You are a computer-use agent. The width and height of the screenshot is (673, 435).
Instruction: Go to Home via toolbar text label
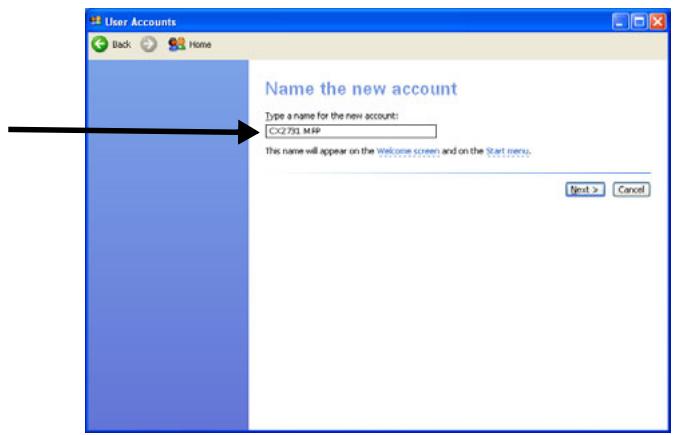click(193, 47)
